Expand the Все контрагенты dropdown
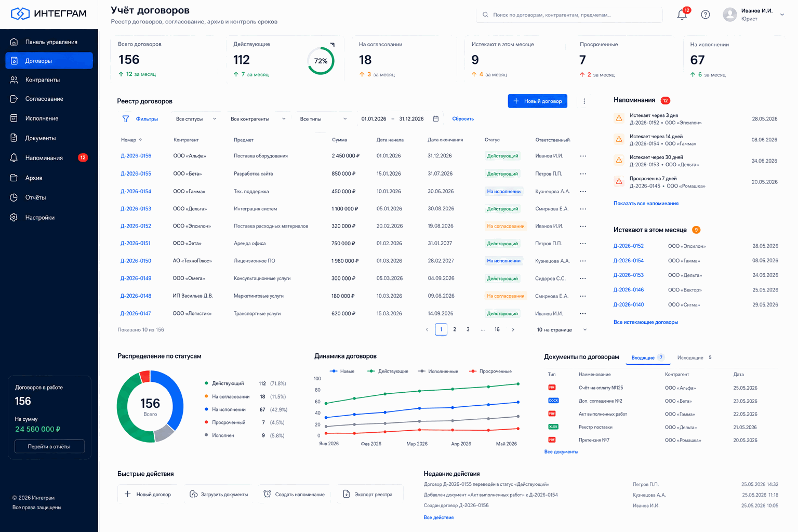This screenshot has width=798, height=532. [x=258, y=119]
